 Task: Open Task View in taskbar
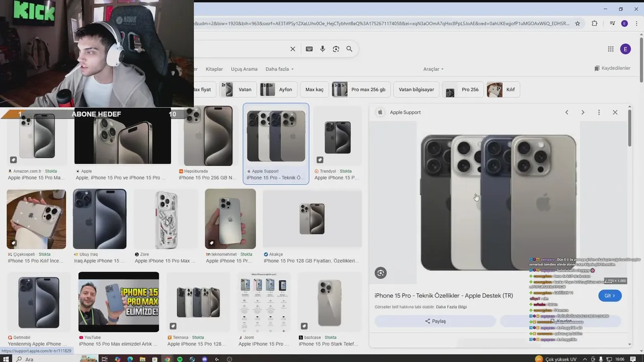(x=105, y=359)
